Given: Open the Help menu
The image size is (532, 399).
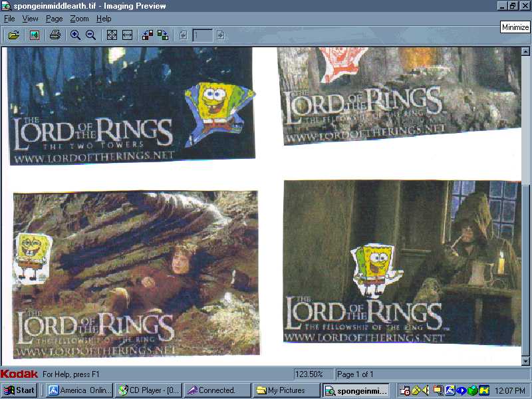Looking at the screenshot, I should (x=104, y=19).
